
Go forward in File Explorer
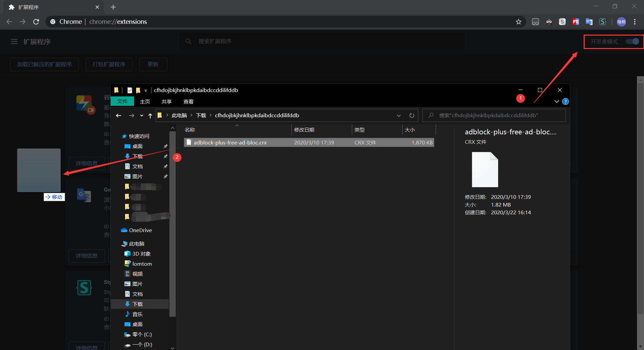(x=131, y=116)
